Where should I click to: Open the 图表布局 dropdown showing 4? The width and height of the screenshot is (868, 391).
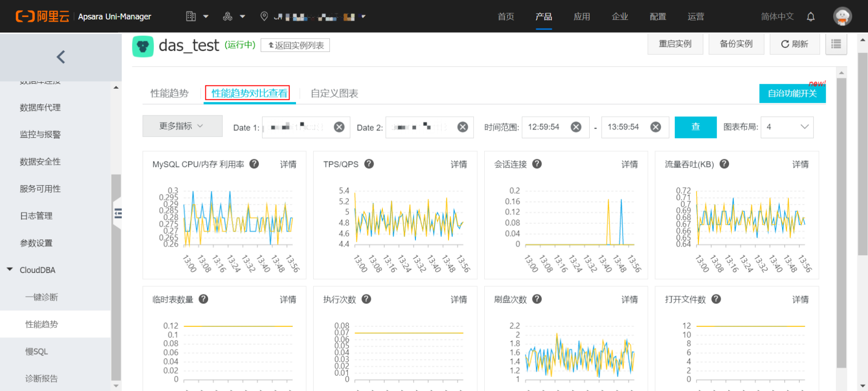click(787, 127)
